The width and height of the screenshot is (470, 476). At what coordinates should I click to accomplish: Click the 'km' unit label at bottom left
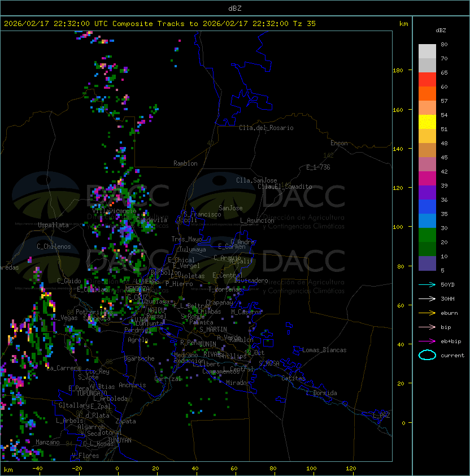point(8,470)
